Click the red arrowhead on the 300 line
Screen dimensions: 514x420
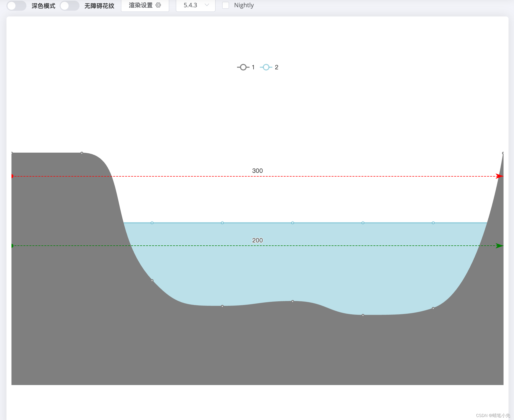(x=499, y=176)
